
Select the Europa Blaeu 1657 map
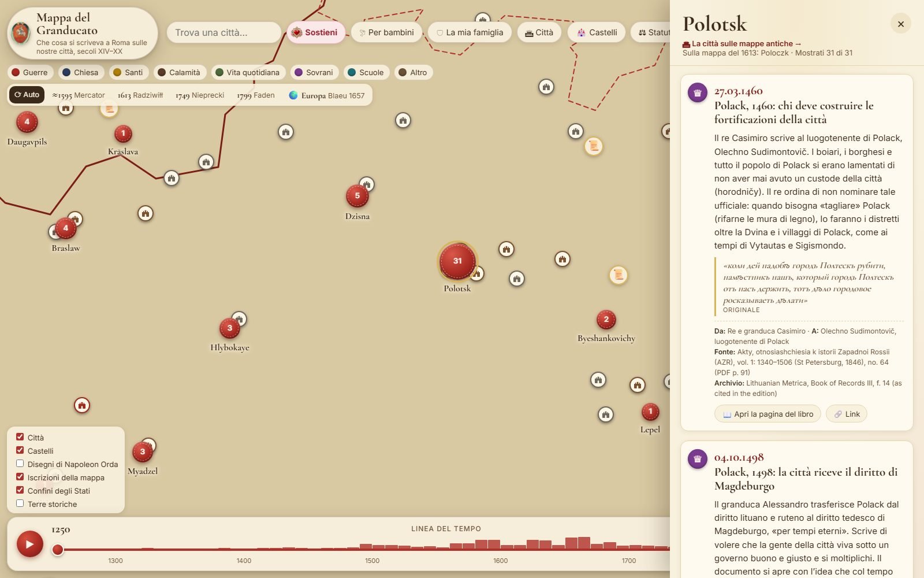pyautogui.click(x=327, y=95)
